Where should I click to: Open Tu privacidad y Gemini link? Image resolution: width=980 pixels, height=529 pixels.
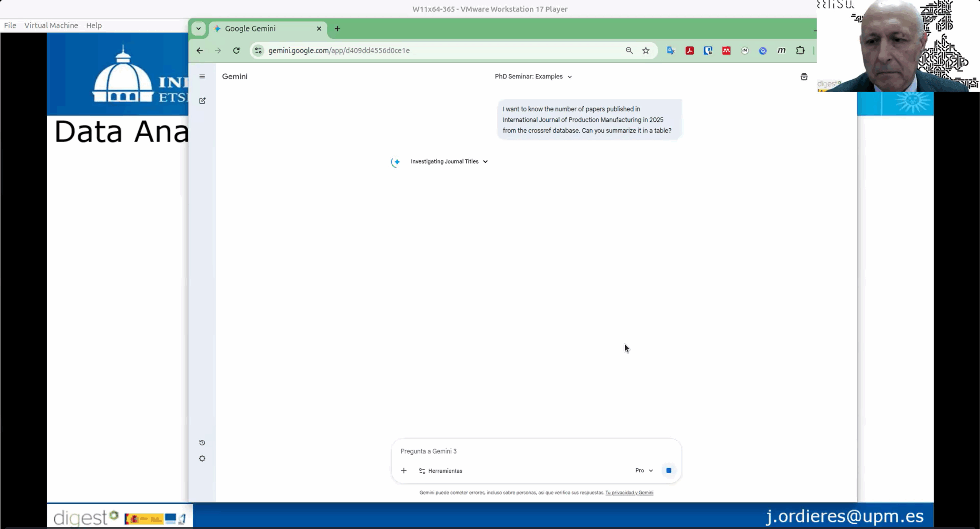click(x=629, y=493)
